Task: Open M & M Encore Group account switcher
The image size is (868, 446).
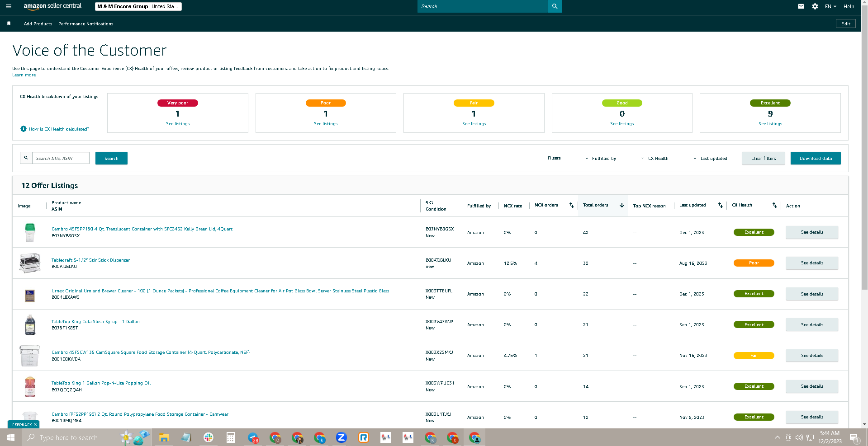Action: click(x=138, y=6)
